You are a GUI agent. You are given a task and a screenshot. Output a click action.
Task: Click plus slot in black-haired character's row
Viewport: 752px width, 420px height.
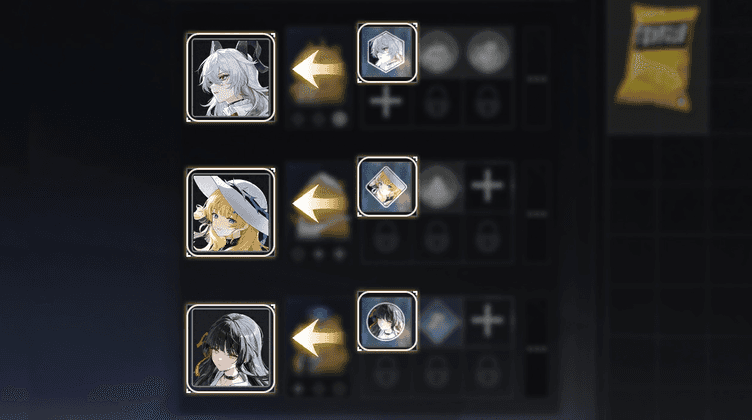pyautogui.click(x=487, y=320)
